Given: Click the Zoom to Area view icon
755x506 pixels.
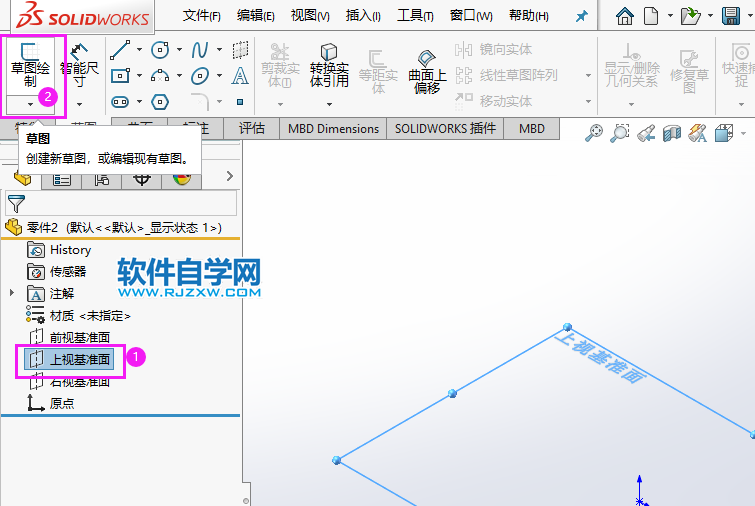Looking at the screenshot, I should point(620,132).
